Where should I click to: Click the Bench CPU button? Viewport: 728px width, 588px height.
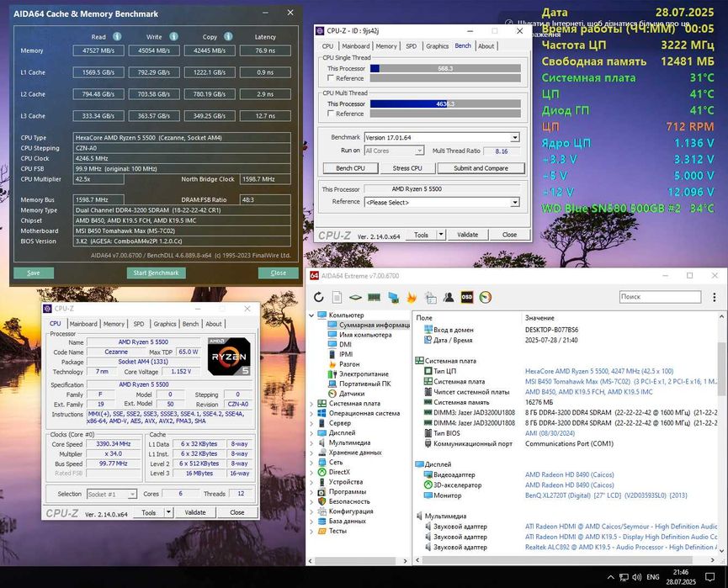(x=351, y=168)
